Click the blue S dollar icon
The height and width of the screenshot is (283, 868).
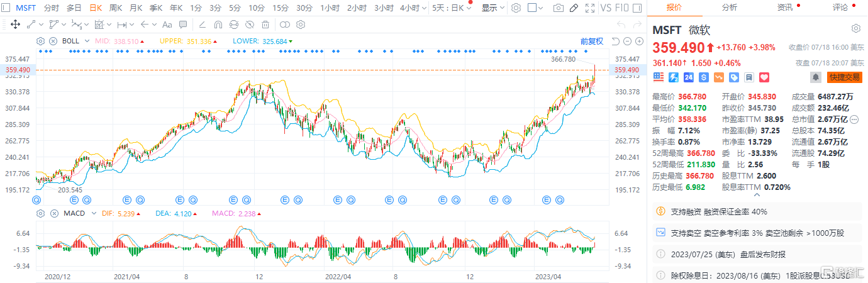(704, 77)
